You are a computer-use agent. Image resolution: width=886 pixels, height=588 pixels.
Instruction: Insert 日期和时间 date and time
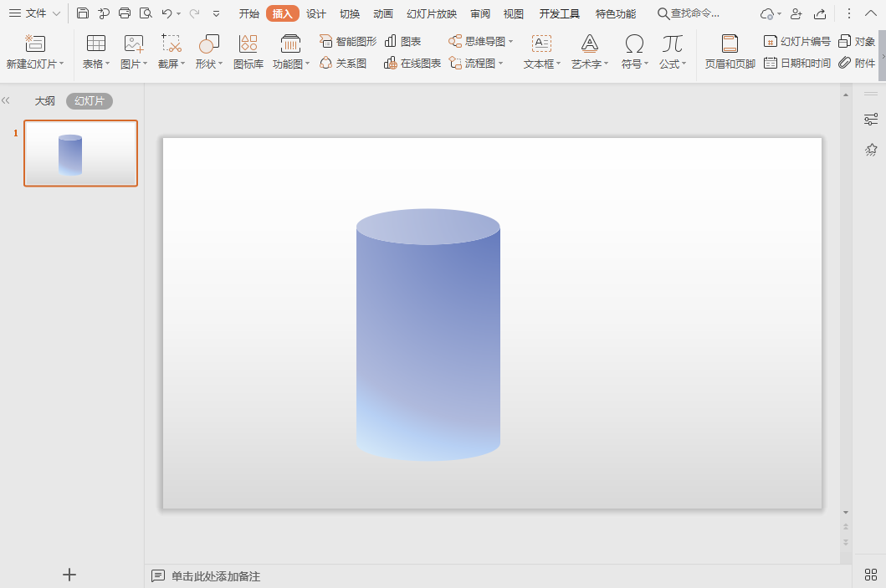pos(797,63)
